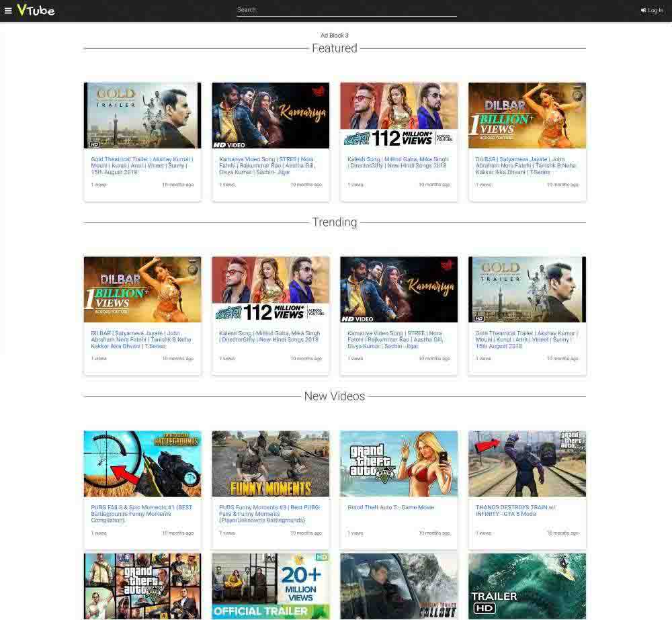
Task: Click the Featured section heading
Action: pos(334,48)
